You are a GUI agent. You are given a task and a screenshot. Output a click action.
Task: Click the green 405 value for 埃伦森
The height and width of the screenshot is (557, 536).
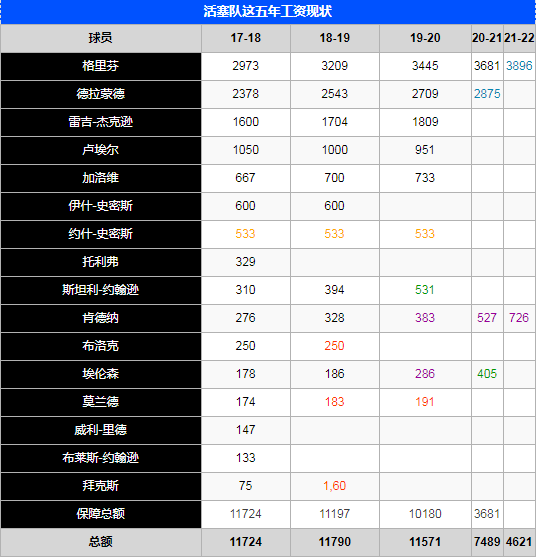pos(487,374)
